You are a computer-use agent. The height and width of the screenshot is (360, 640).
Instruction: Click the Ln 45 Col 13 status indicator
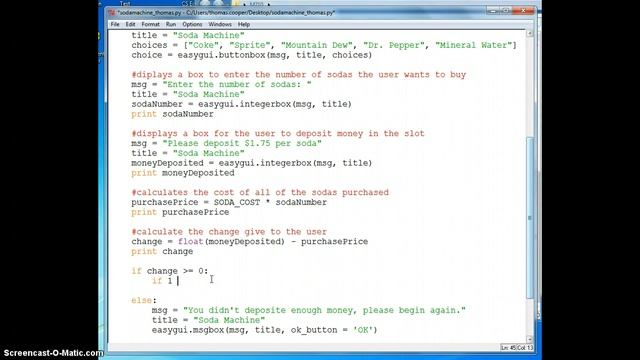[517, 348]
